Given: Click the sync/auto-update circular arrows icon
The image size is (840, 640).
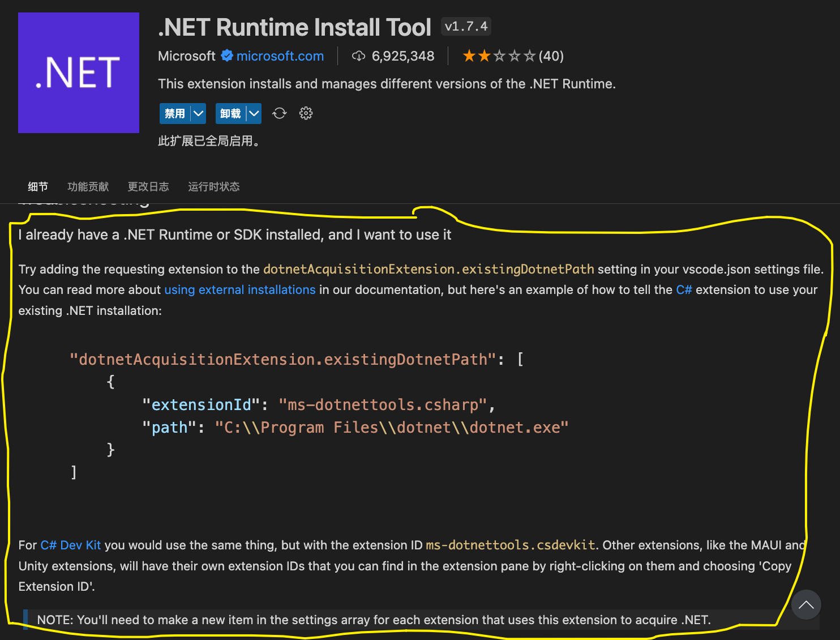Looking at the screenshot, I should click(x=280, y=113).
